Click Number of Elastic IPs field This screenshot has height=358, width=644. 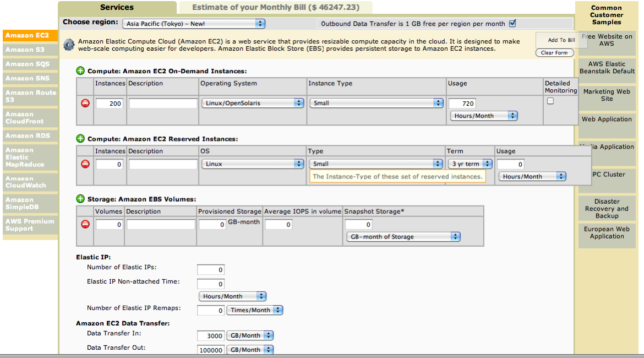click(x=211, y=270)
